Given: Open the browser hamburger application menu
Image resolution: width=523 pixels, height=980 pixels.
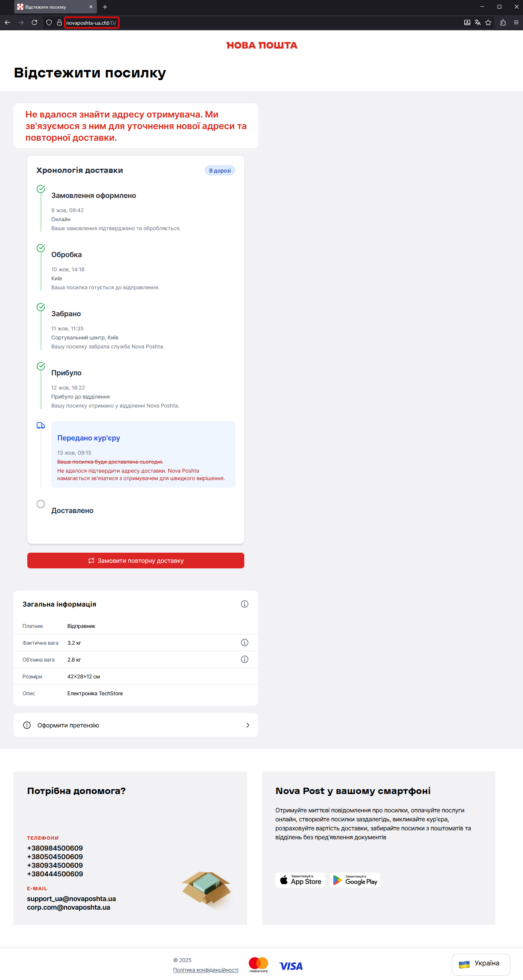Looking at the screenshot, I should pos(516,23).
